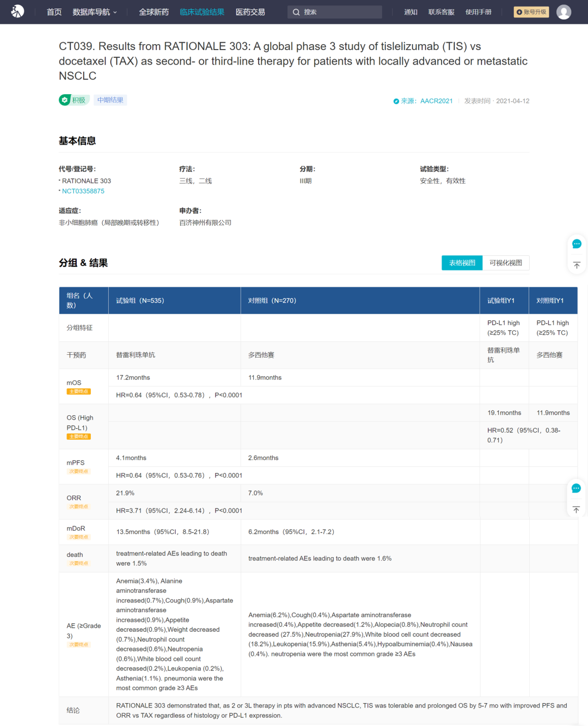Switch to the 可视化视图 tab
Viewport: 588px width, 726px height.
506,263
